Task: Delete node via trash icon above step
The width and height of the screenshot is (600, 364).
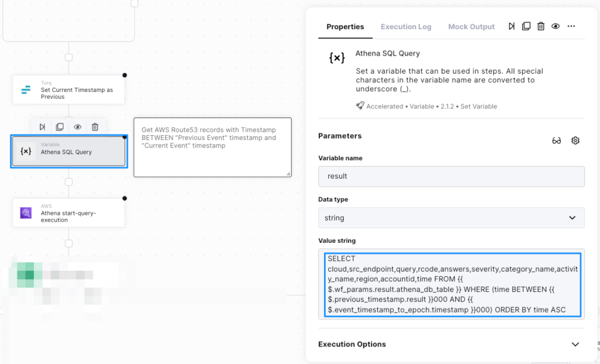Action: coord(95,126)
